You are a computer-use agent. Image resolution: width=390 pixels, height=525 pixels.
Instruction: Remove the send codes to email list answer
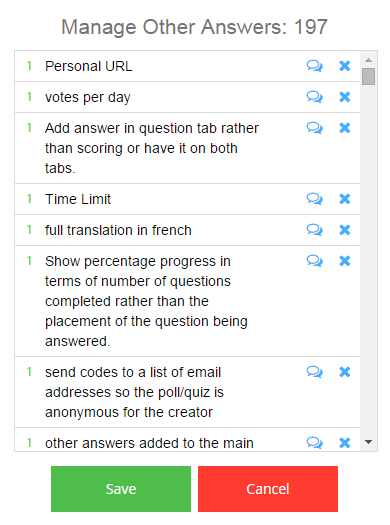tap(345, 372)
